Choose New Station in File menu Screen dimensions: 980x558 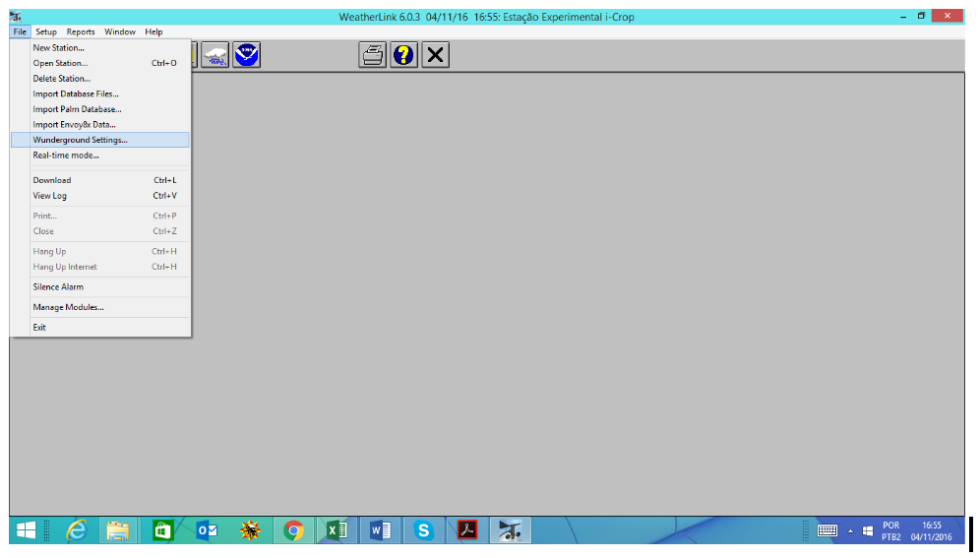tap(58, 47)
